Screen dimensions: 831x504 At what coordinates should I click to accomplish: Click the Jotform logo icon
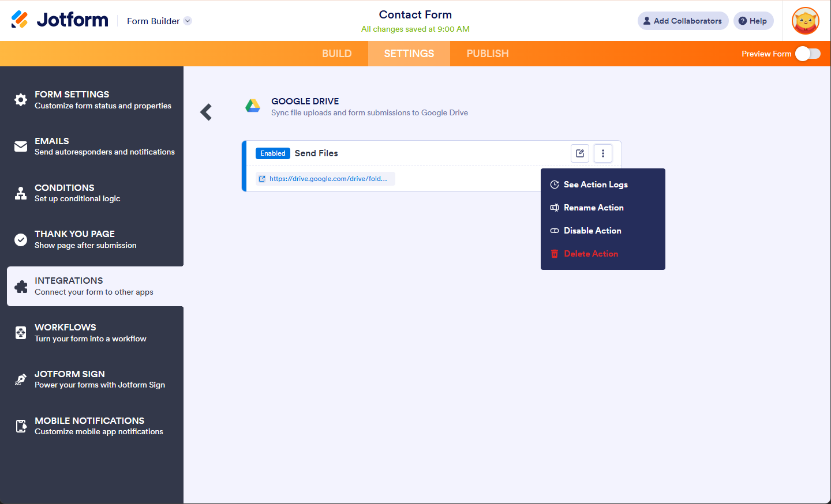[x=20, y=20]
